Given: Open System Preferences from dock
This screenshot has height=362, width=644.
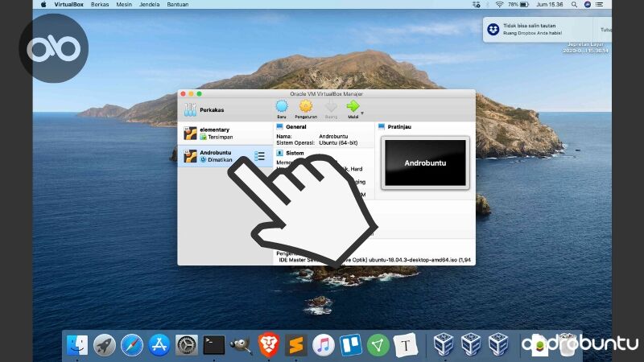Looking at the screenshot, I should (x=187, y=345).
